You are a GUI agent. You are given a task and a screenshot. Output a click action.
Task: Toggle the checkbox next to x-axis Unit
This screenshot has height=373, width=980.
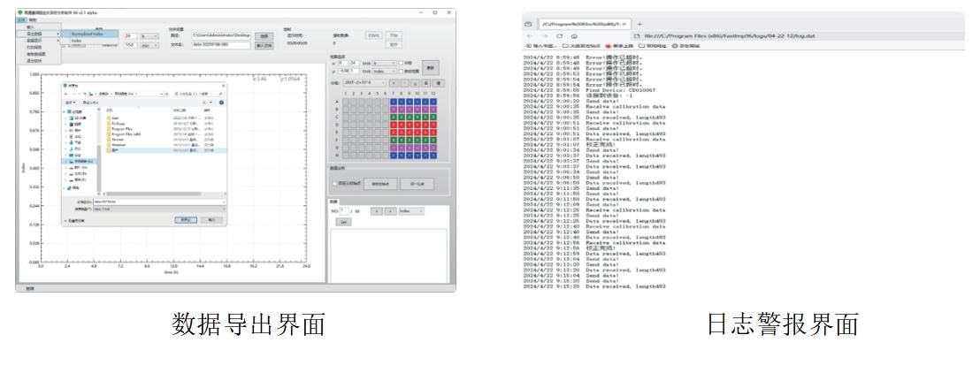(402, 64)
